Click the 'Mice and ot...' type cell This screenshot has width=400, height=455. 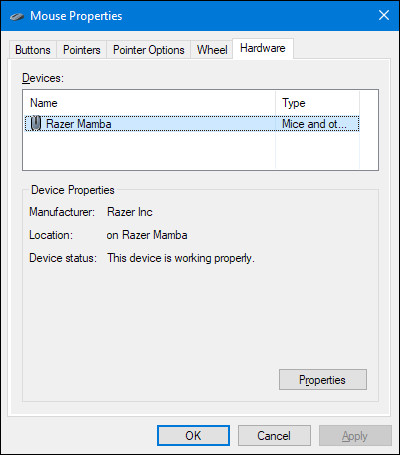click(314, 124)
